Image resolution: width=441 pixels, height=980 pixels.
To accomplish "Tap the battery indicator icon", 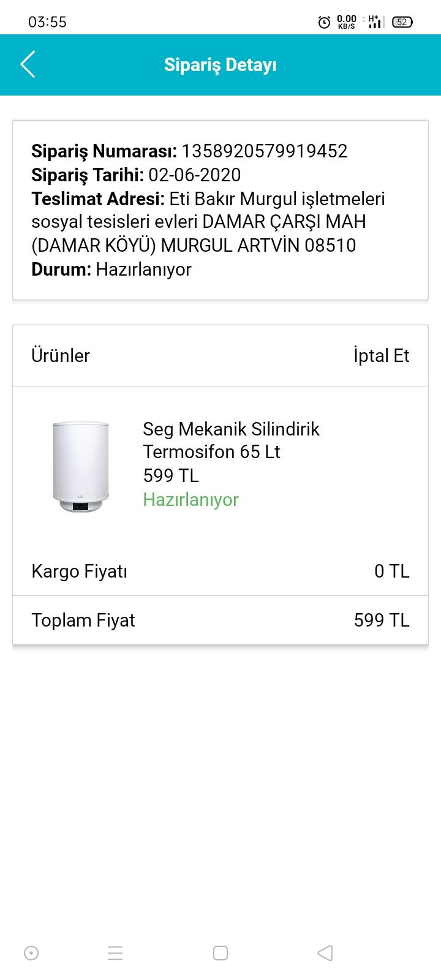I will 402,22.
